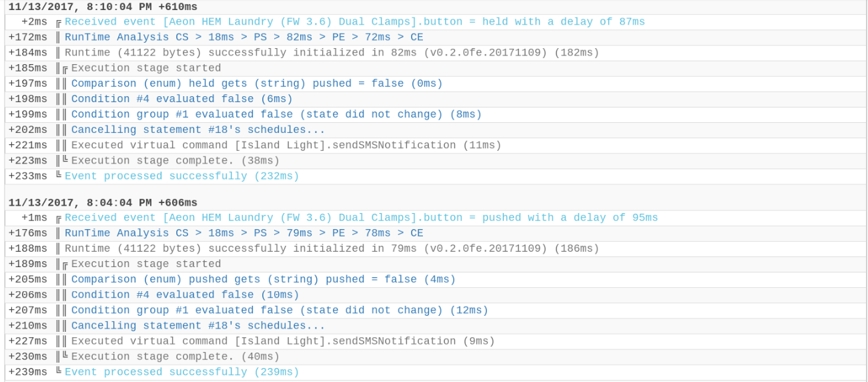Select 'Comparison (enum) held gets' log line
Image resolution: width=868 pixels, height=382 pixels.
click(257, 83)
